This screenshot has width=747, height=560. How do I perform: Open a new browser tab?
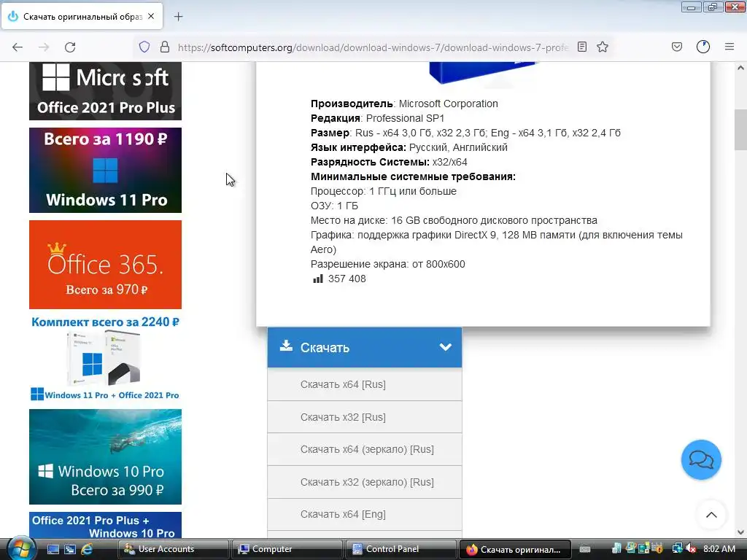178,17
